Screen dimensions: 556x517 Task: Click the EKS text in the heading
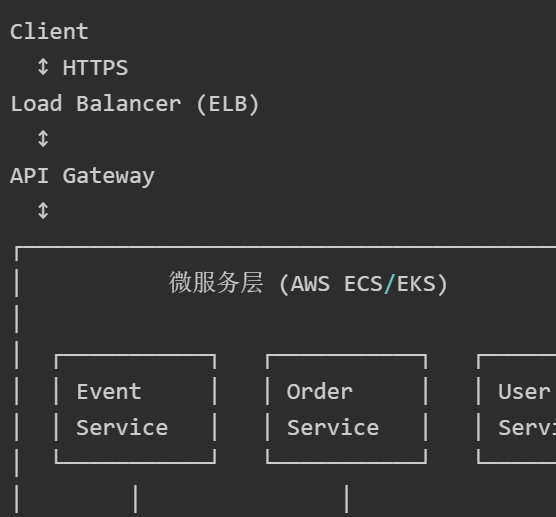coord(416,284)
